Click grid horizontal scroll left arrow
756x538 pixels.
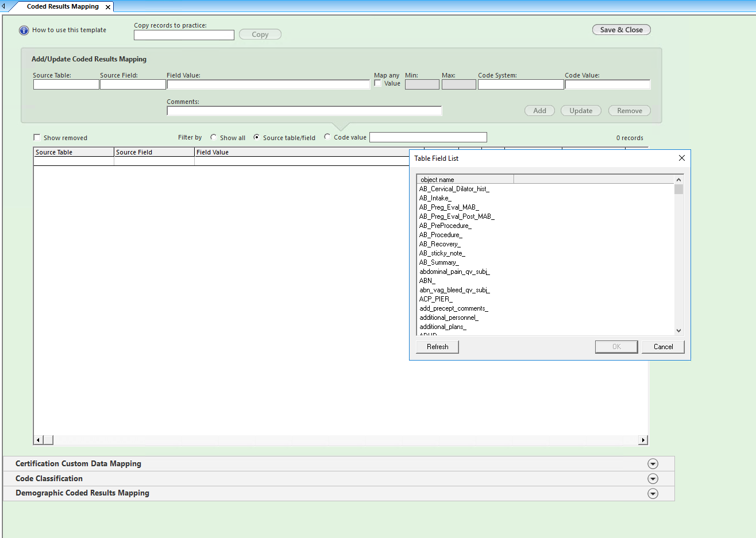click(38, 440)
